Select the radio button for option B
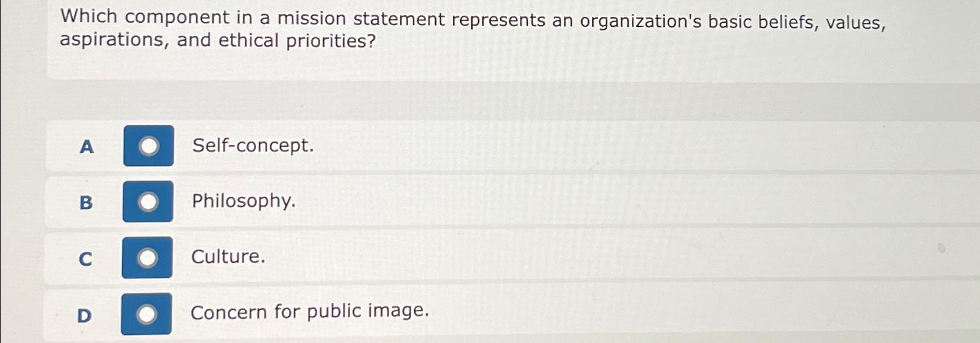The width and height of the screenshot is (980, 343). coord(148,202)
